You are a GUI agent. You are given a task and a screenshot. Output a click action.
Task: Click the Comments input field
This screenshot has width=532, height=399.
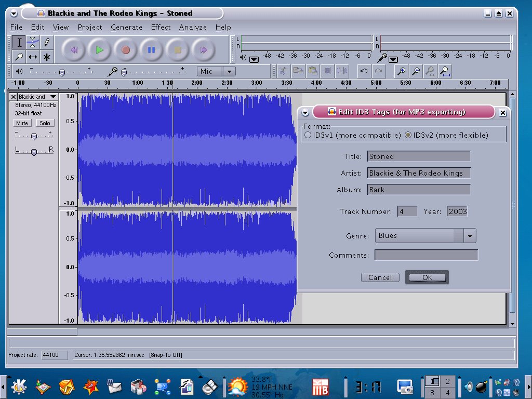pos(426,255)
